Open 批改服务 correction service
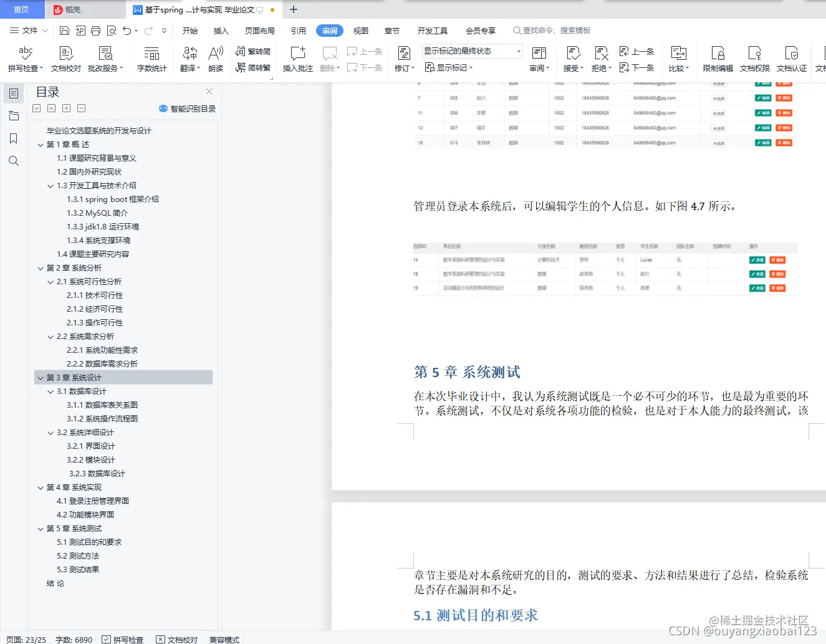Image resolution: width=826 pixels, height=644 pixels. coord(105,59)
